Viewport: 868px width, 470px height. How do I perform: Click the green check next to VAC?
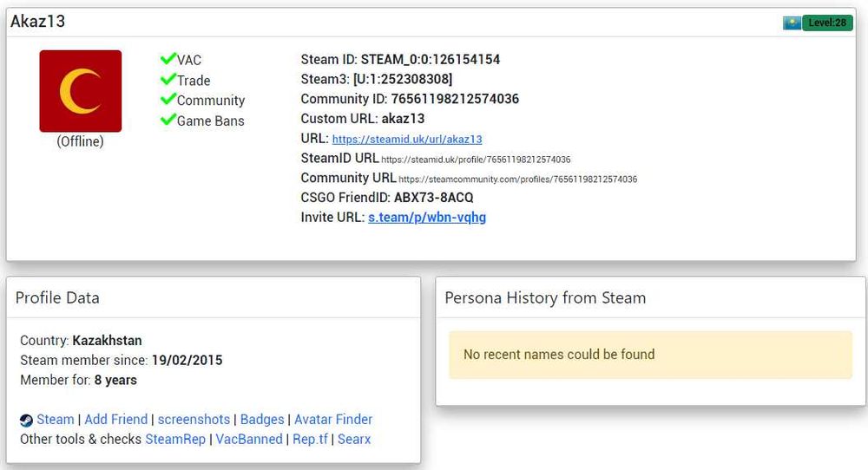[x=168, y=58]
